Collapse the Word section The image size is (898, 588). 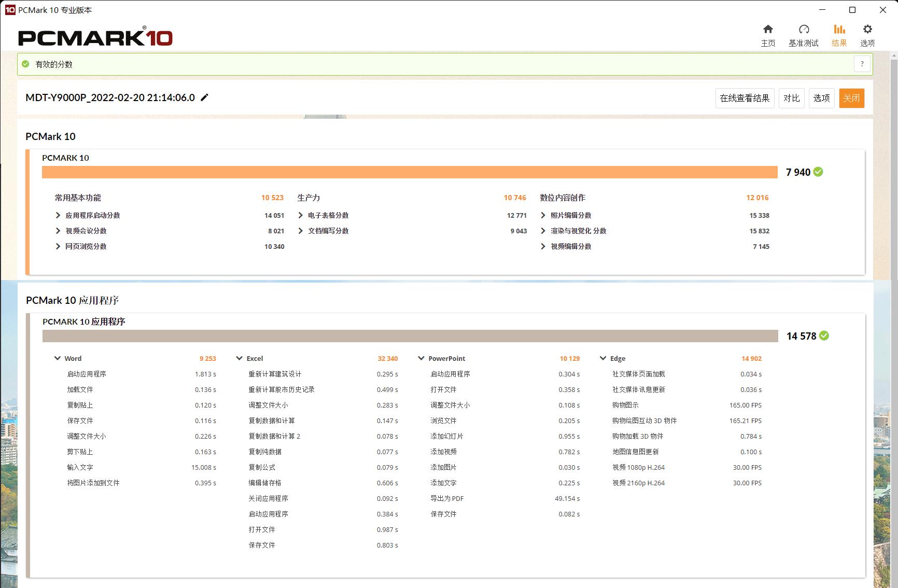pyautogui.click(x=58, y=358)
